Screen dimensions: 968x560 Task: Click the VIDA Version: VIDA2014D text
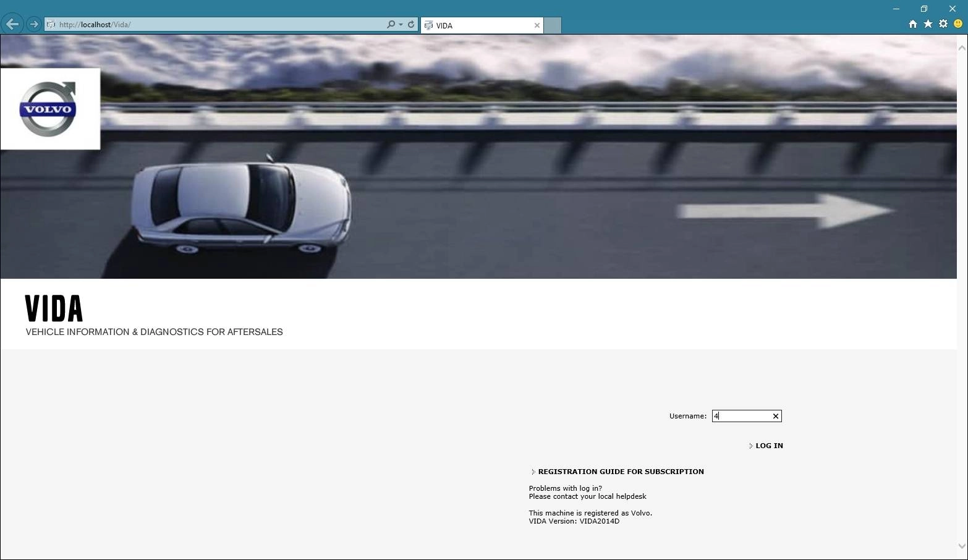pos(574,521)
